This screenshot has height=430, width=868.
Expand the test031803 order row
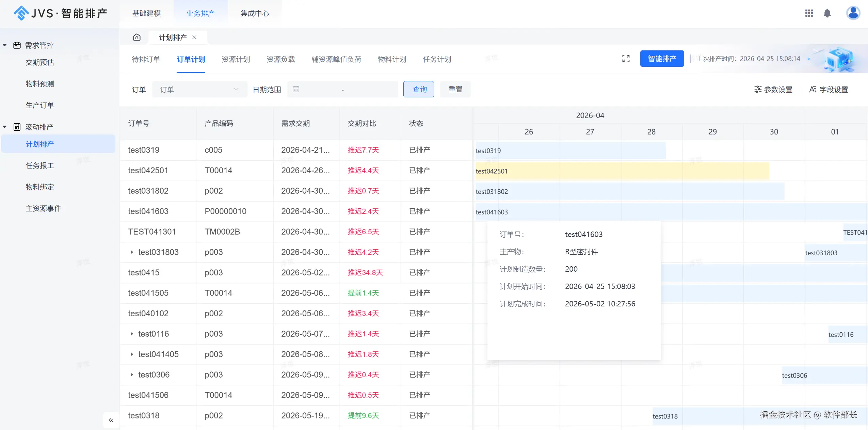pos(132,252)
